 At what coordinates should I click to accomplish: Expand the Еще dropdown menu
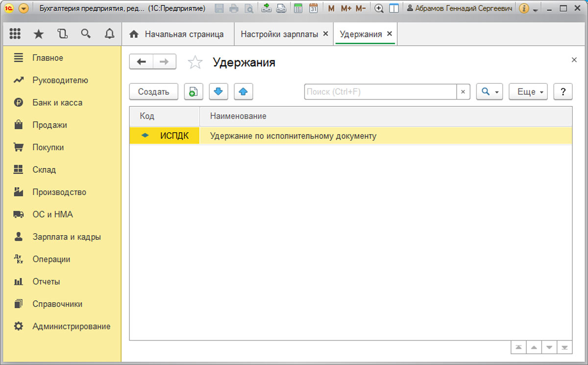click(528, 92)
